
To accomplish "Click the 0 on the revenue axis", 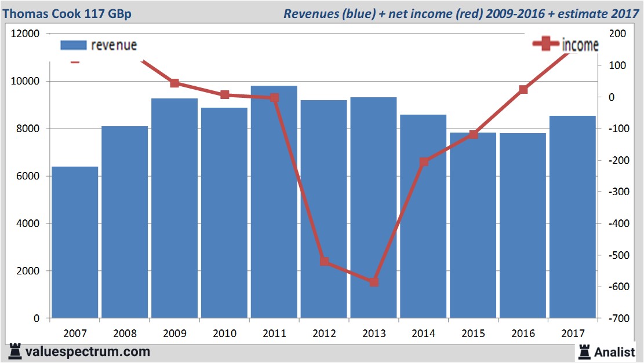I will (37, 318).
